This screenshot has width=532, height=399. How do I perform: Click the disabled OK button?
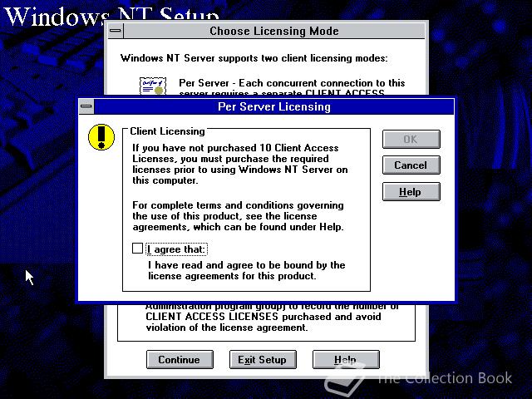tap(411, 139)
